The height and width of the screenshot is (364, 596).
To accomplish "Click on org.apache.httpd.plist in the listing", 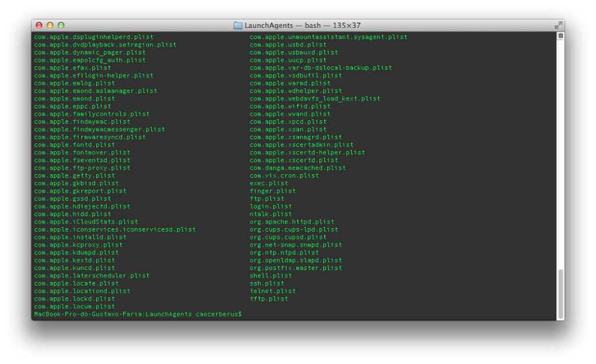I will (x=292, y=222).
